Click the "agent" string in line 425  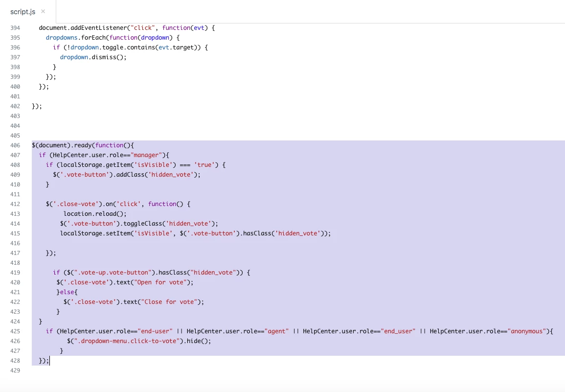[277, 331]
